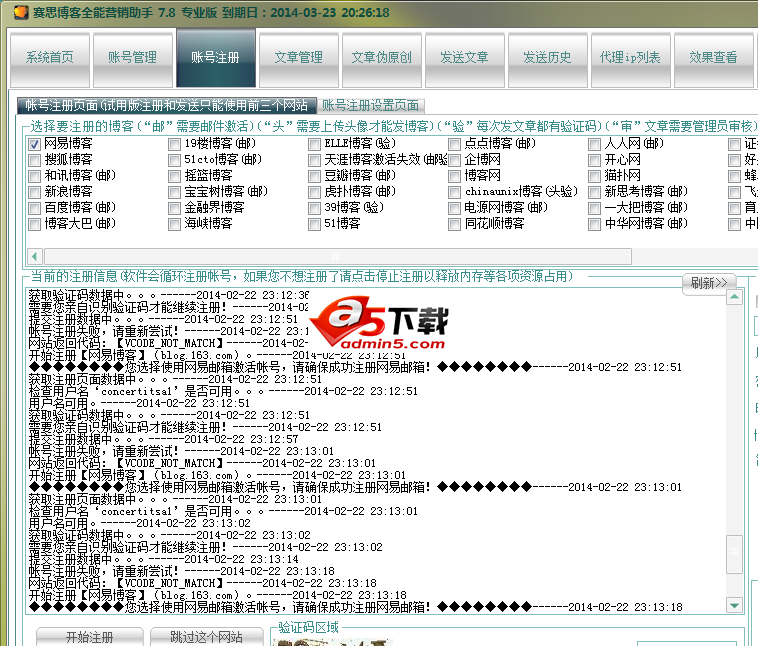View the 发送历史 tab

pos(548,60)
